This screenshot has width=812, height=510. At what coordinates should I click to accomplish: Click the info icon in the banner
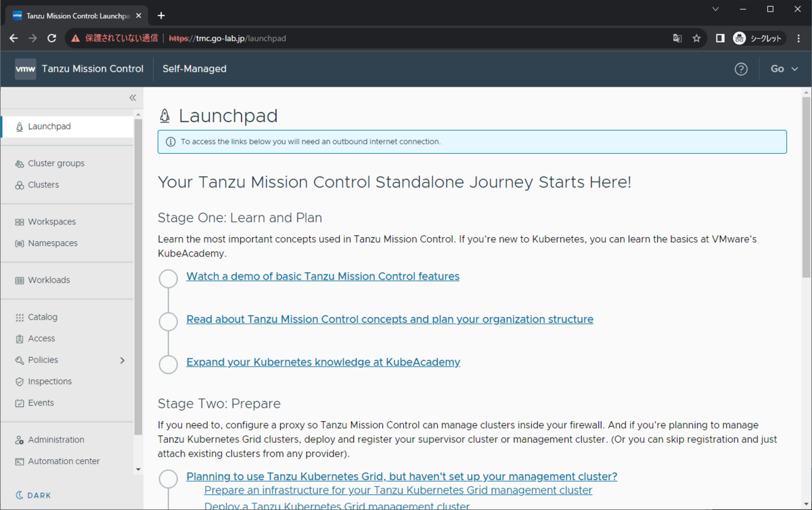171,142
